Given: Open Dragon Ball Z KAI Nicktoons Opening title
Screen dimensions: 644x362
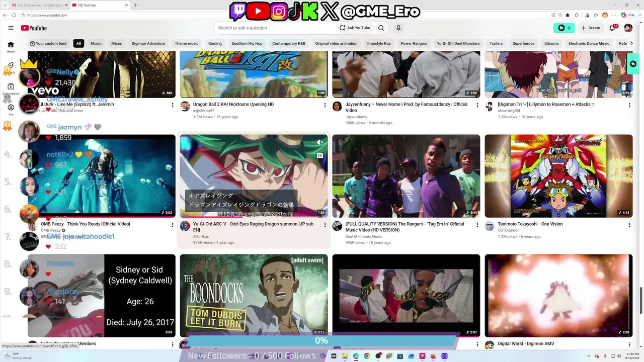Looking at the screenshot, I should [233, 105].
